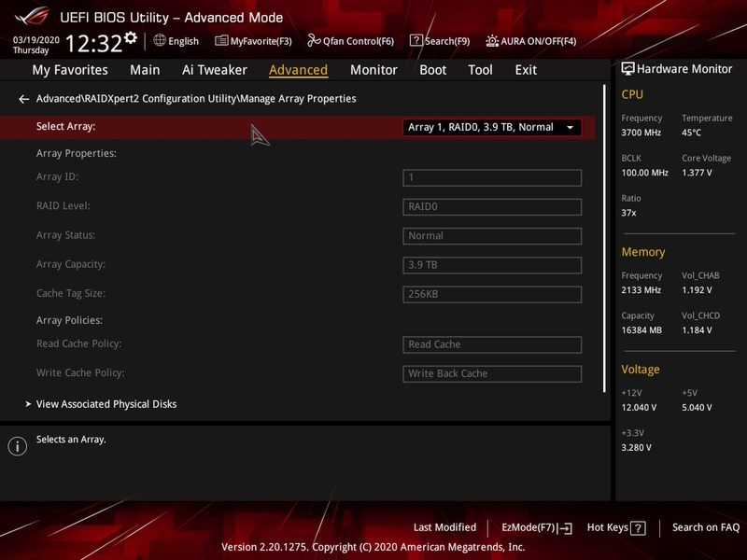This screenshot has width=747, height=560.
Task: Click the Write Cache Policy field
Action: [x=492, y=373]
